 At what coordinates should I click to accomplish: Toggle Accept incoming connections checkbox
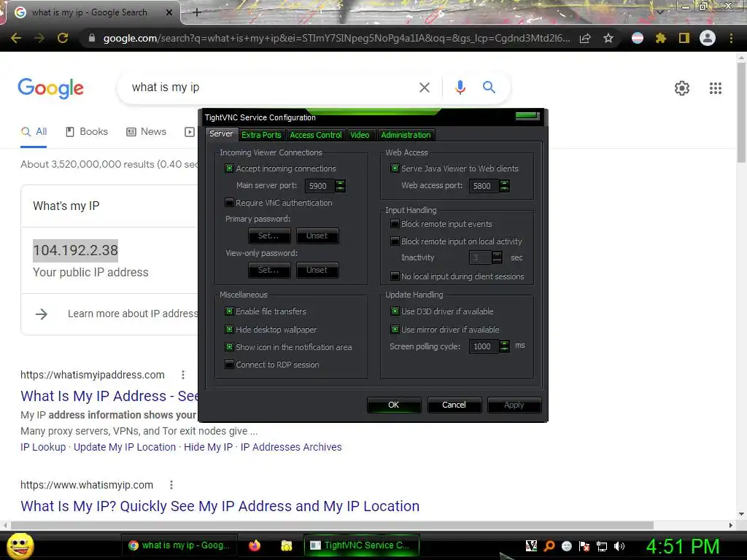click(x=229, y=168)
